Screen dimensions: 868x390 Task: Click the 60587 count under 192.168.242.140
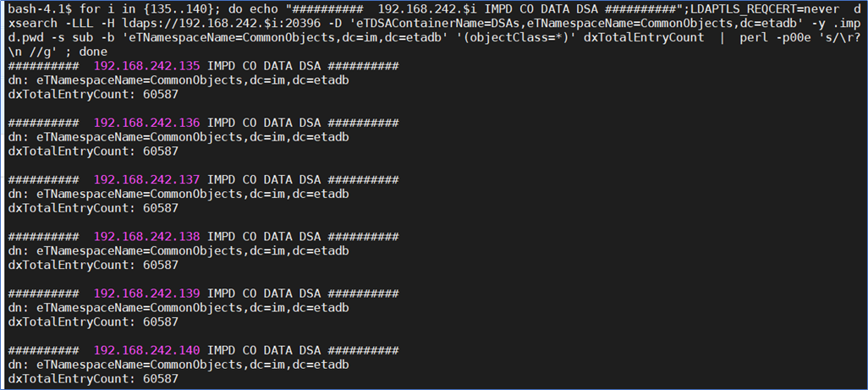pyautogui.click(x=161, y=378)
